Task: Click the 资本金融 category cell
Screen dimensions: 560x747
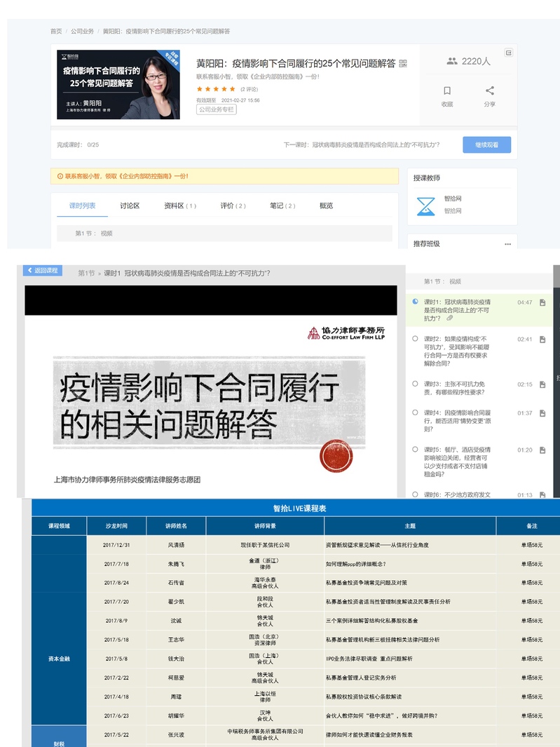Action: (59, 659)
